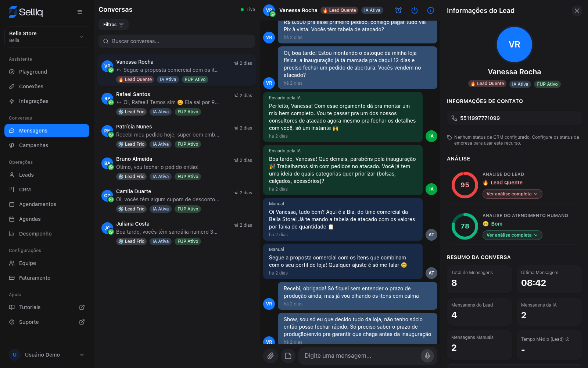Open Rafael Santos conversation
This screenshot has width=588, height=368.
[177, 103]
